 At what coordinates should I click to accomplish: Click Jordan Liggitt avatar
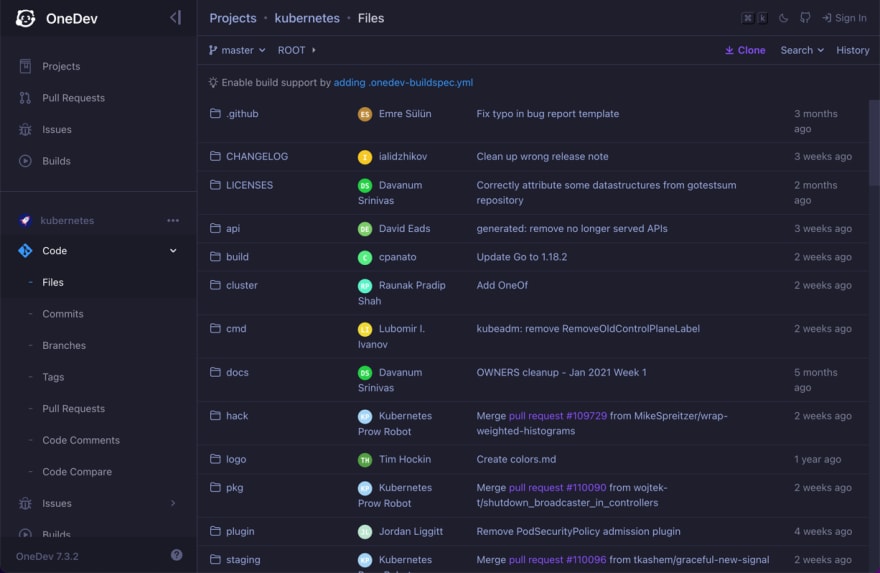point(365,531)
